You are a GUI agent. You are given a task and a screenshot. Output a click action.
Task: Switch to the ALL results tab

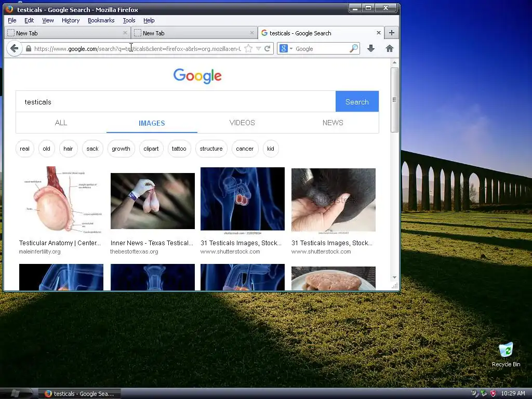(x=61, y=123)
